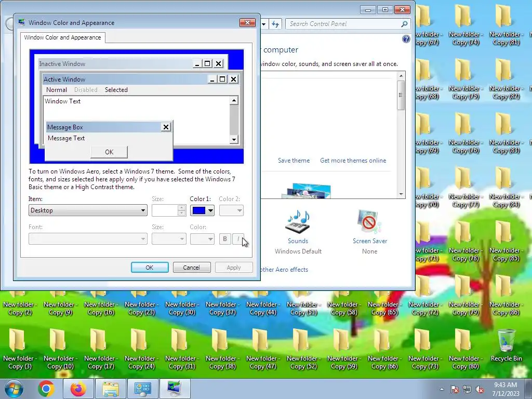The width and height of the screenshot is (532, 399).
Task: Click OK in the Message Box preview
Action: (x=109, y=152)
